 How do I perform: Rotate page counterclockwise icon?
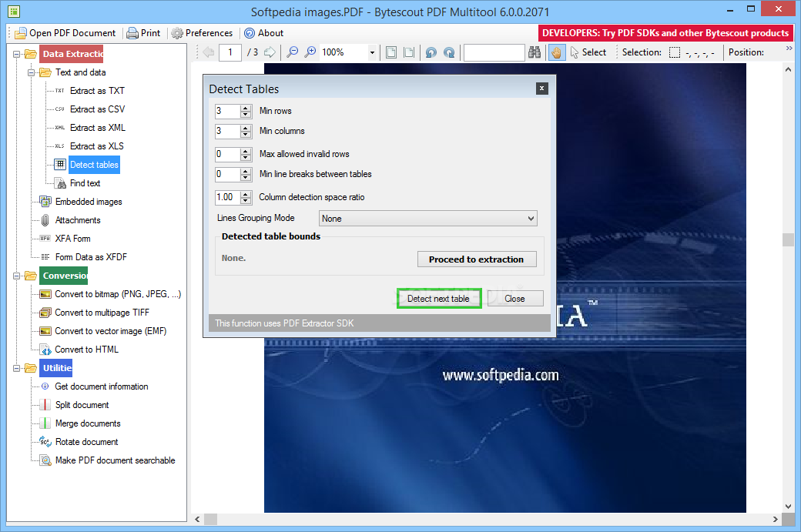point(431,52)
